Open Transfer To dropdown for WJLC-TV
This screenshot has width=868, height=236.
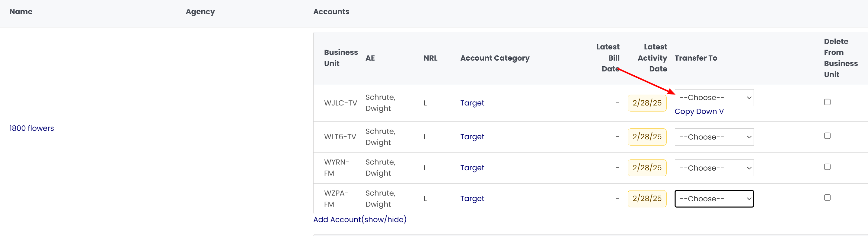tap(714, 98)
